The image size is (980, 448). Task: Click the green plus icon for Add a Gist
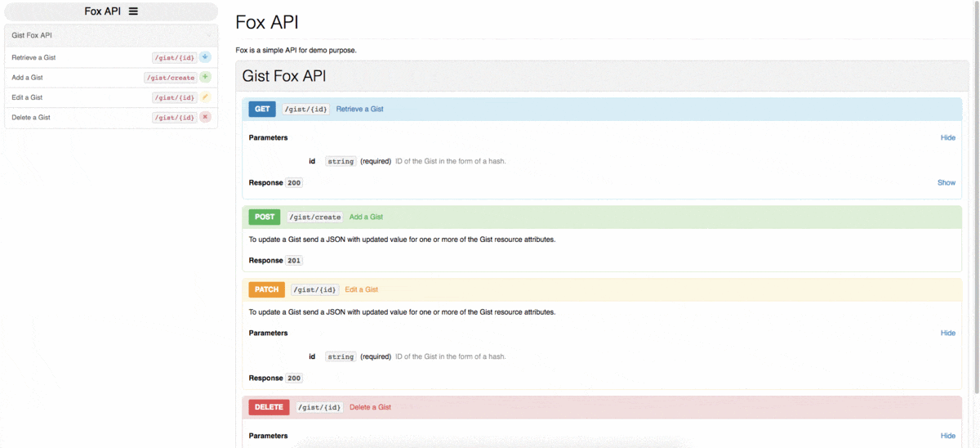205,77
